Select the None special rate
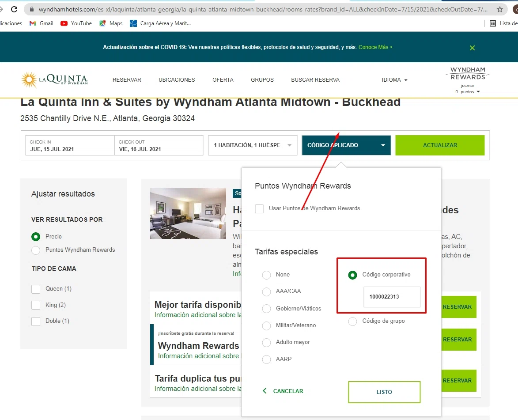518x420 pixels. tap(266, 275)
